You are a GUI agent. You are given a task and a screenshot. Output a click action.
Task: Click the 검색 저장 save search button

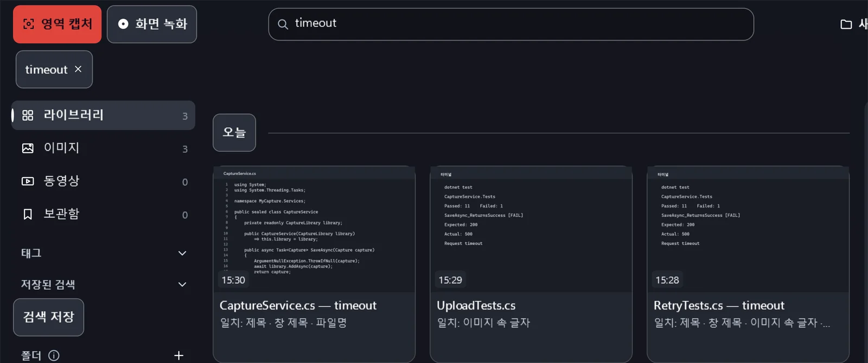pos(49,317)
